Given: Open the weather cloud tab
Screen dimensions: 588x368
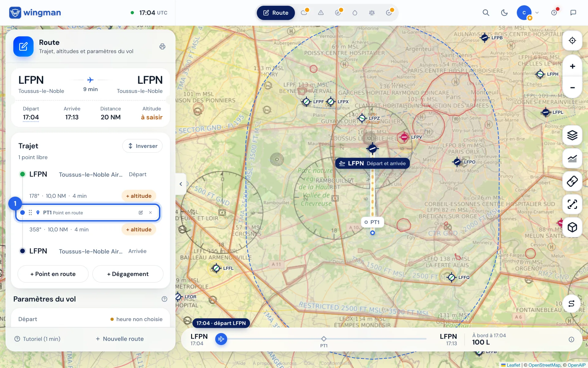Looking at the screenshot, I should tap(304, 13).
